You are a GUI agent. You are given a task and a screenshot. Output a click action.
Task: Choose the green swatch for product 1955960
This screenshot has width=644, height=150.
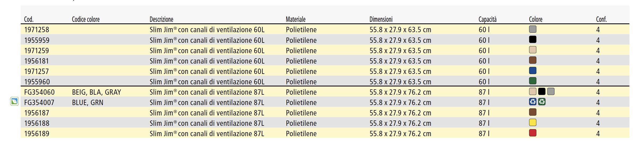(533, 81)
